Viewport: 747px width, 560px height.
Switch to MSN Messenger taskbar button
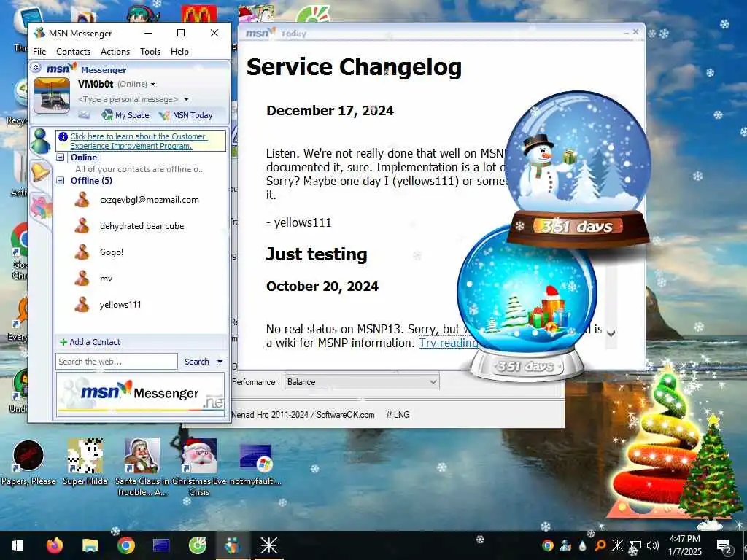(233, 545)
